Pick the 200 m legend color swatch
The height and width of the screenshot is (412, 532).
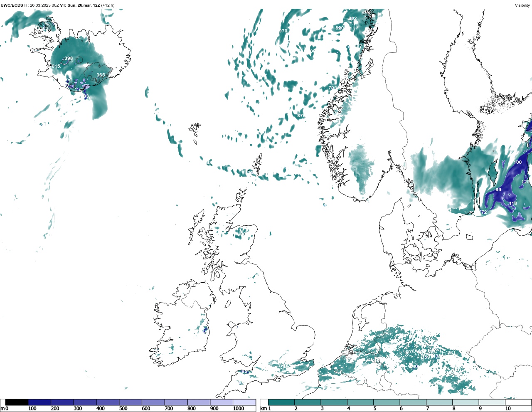click(62, 402)
